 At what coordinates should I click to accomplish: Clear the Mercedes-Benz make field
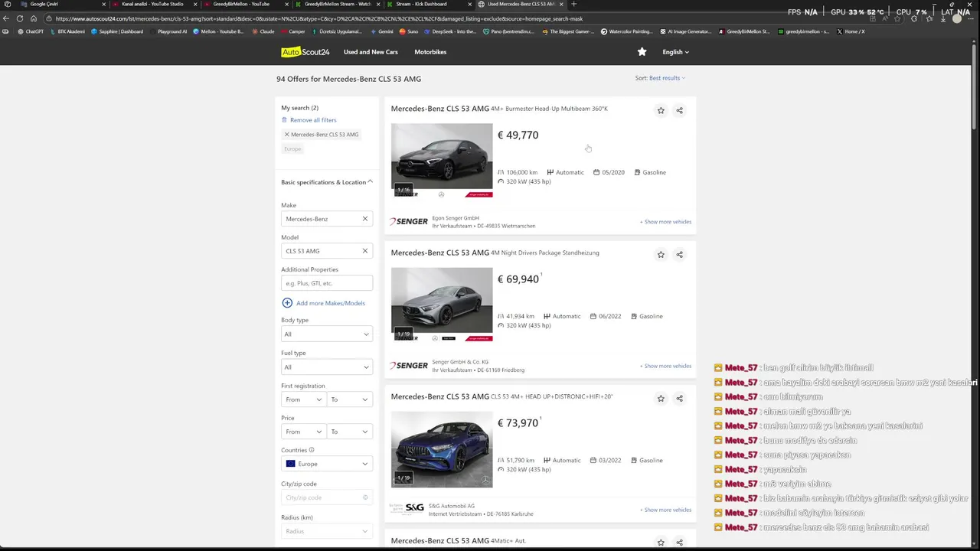365,219
